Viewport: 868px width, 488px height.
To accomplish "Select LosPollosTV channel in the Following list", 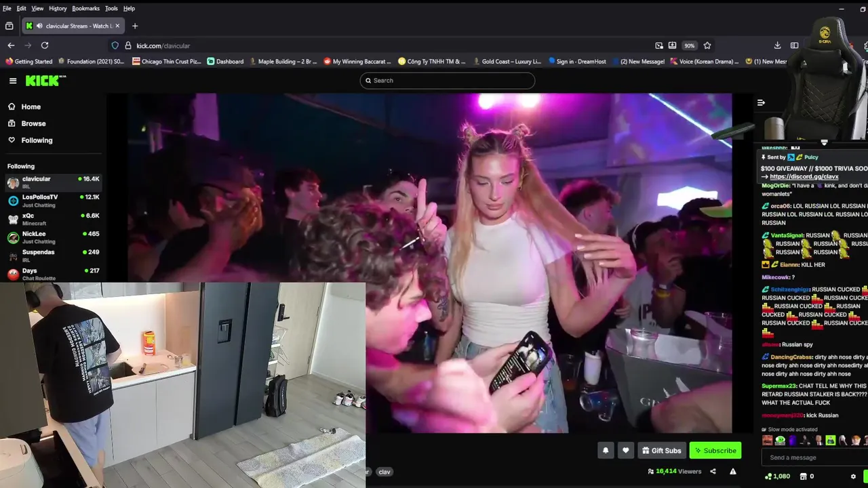I will point(53,201).
